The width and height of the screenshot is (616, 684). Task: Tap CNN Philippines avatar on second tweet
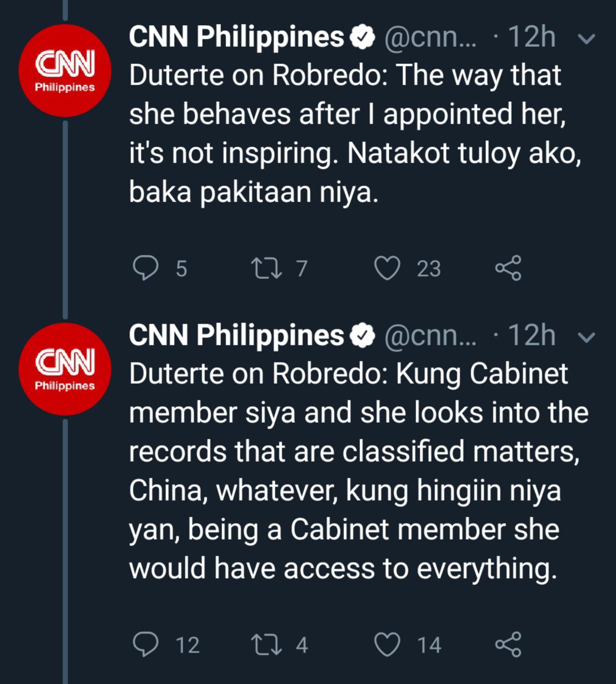pos(65,369)
